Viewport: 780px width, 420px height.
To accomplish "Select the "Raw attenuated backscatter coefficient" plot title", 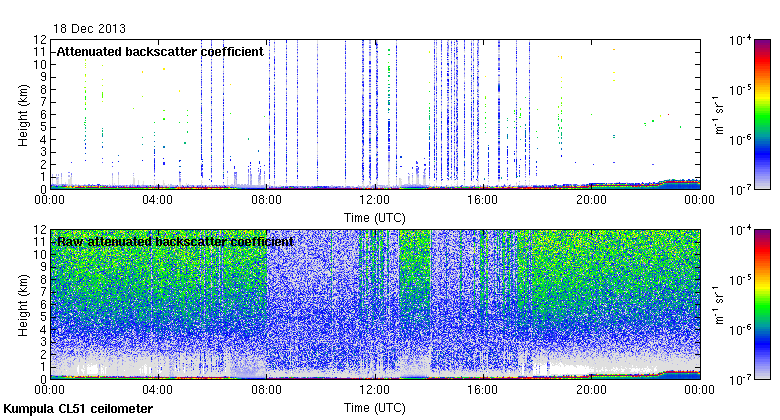I will (x=174, y=242).
